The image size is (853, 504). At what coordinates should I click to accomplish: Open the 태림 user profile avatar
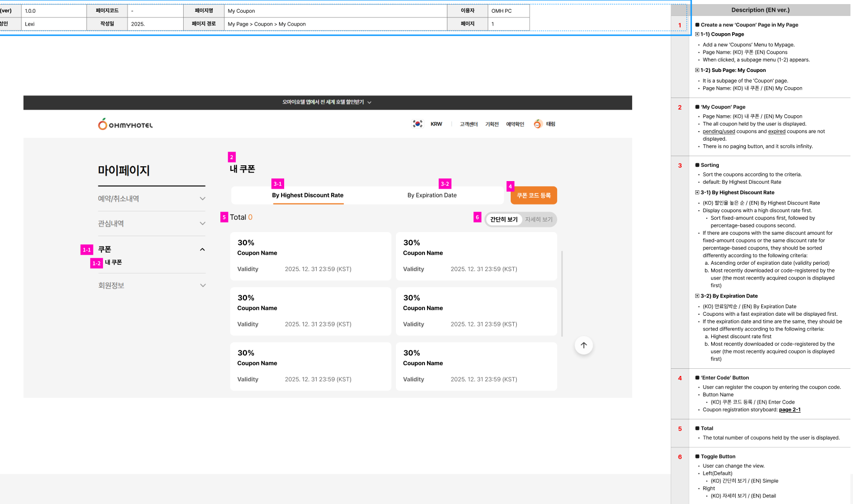click(538, 124)
